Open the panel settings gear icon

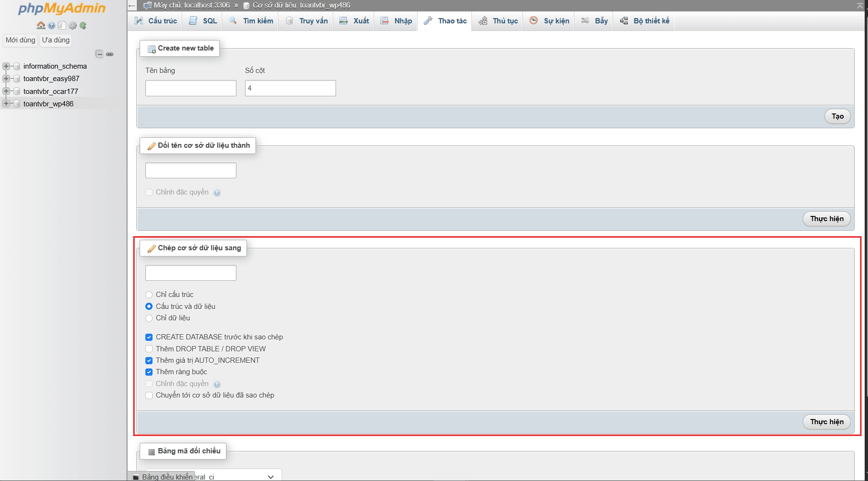pos(73,25)
